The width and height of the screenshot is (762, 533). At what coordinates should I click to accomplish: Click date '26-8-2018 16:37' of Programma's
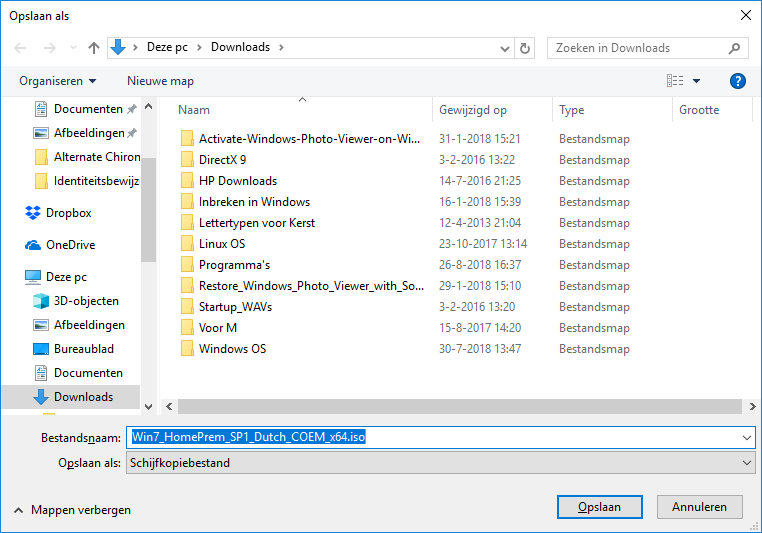pyautogui.click(x=480, y=265)
